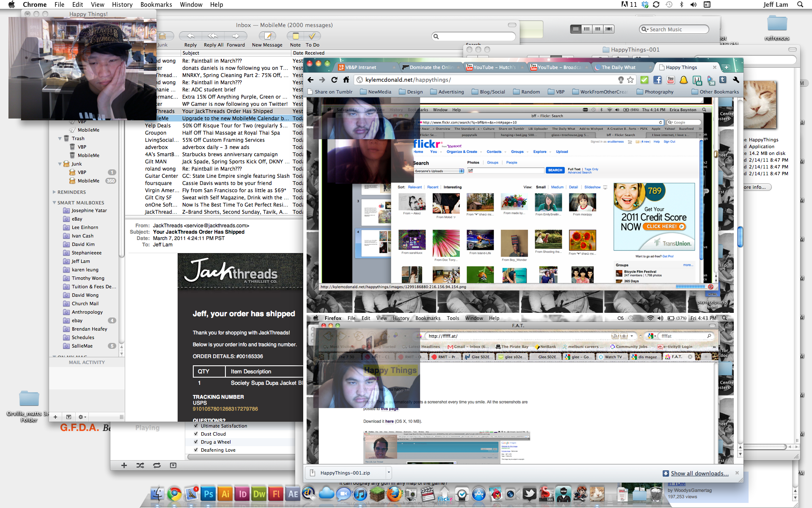
Task: Open the Facebook extension icon
Action: click(657, 80)
